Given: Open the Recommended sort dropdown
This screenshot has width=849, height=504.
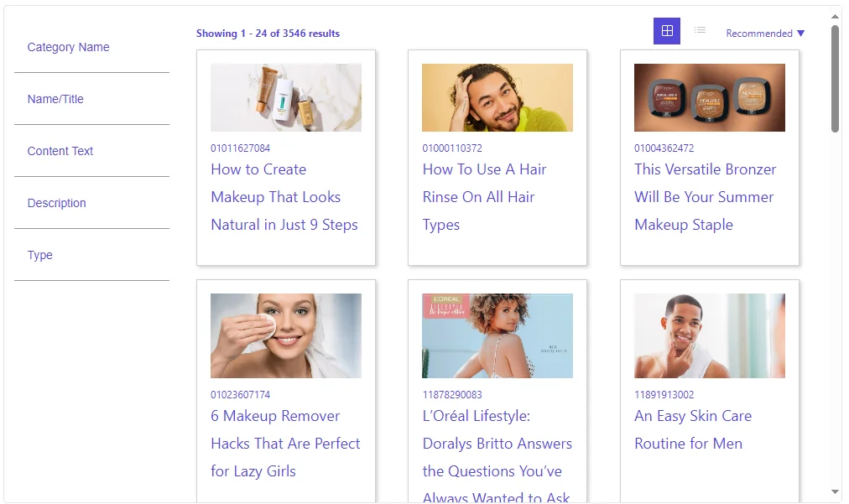Looking at the screenshot, I should (x=765, y=34).
